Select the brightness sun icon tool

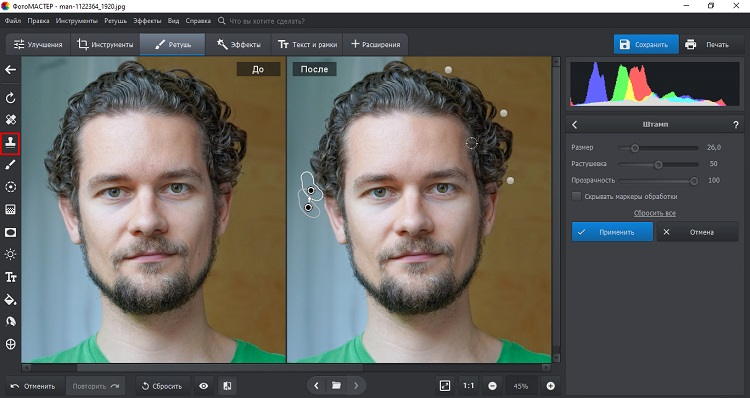tap(11, 254)
